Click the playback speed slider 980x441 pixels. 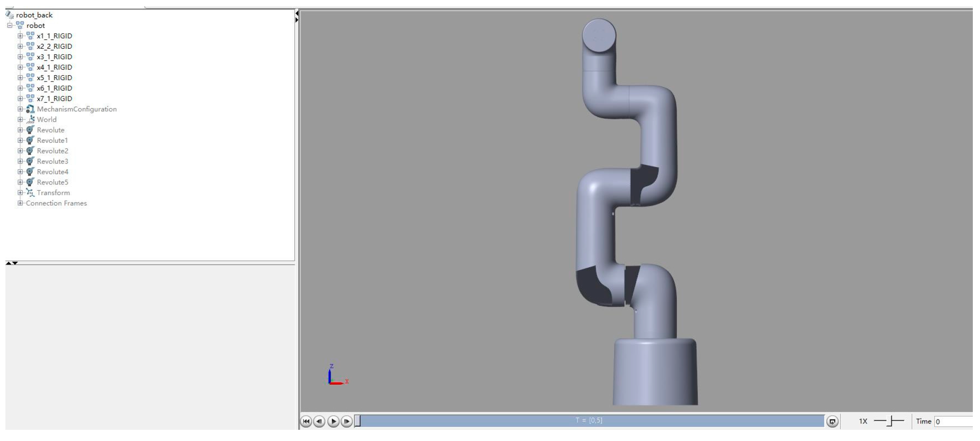pyautogui.click(x=889, y=421)
